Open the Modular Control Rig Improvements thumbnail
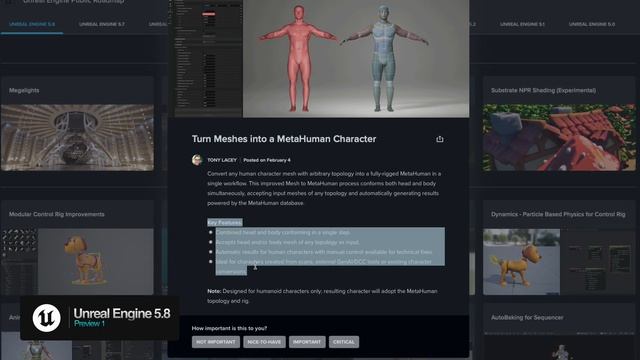This screenshot has height=360, width=640. click(x=77, y=261)
